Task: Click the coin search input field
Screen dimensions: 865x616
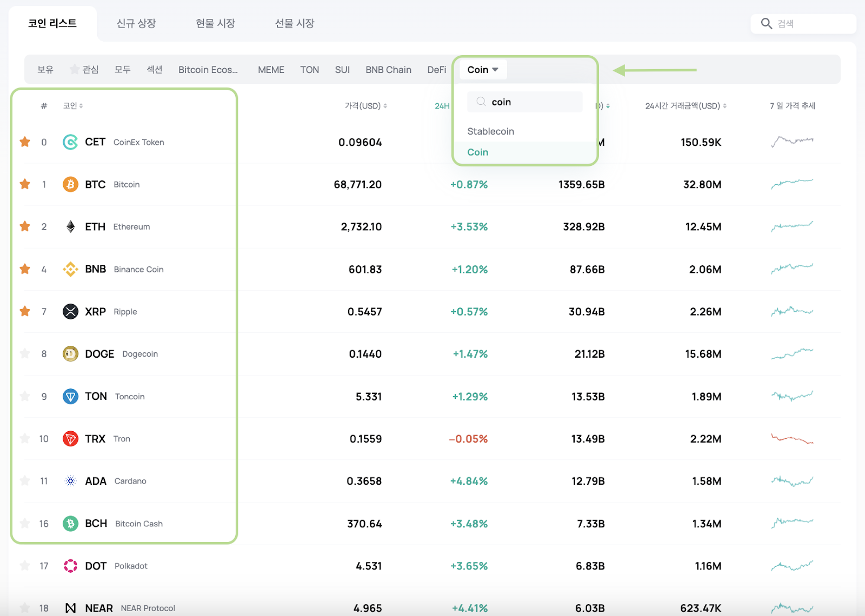Action: [x=524, y=102]
